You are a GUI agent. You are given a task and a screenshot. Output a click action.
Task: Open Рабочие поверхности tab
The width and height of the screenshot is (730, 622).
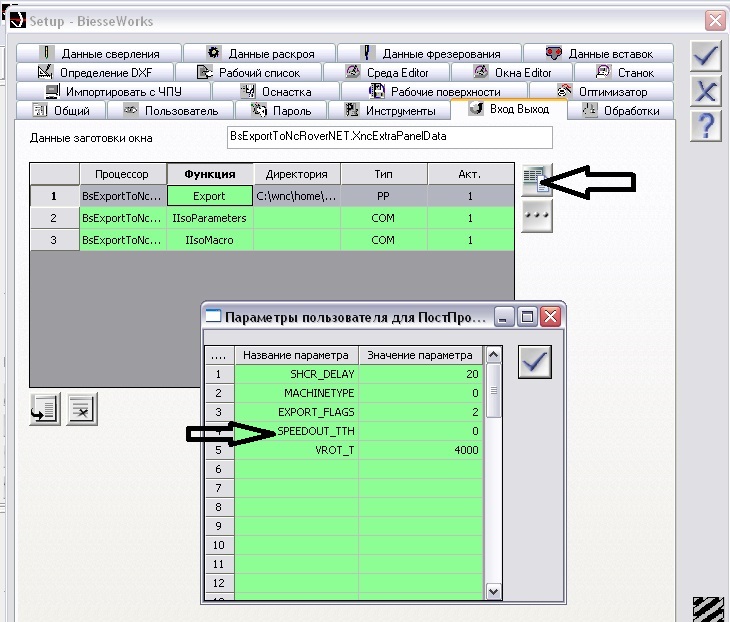point(434,92)
